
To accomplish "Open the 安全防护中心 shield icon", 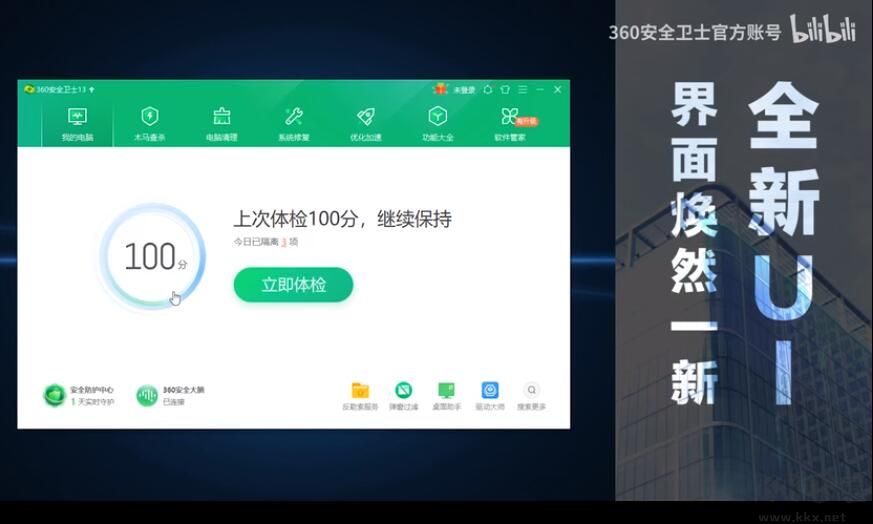I will pyautogui.click(x=54, y=395).
